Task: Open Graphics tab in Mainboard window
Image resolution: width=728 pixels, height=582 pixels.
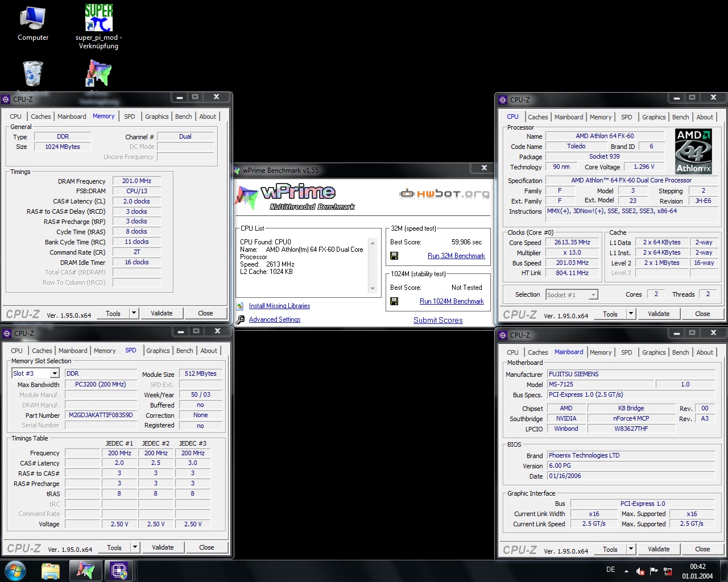Action: point(653,352)
